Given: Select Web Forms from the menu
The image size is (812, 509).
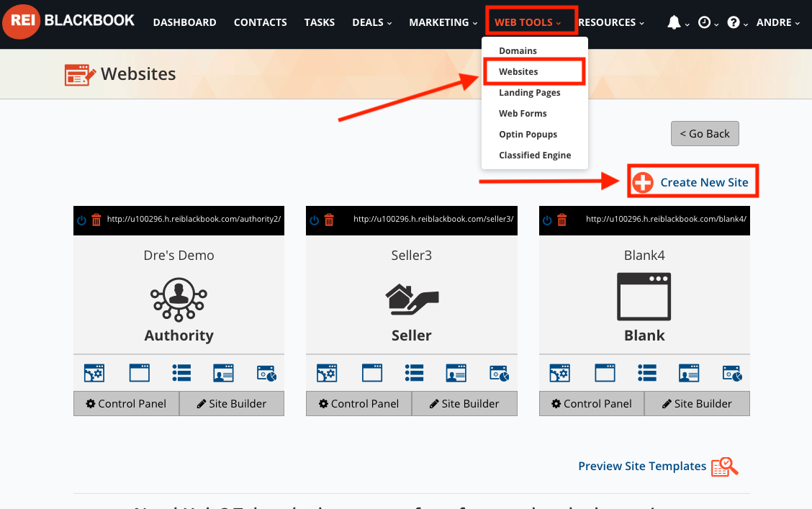Looking at the screenshot, I should click(x=523, y=114).
